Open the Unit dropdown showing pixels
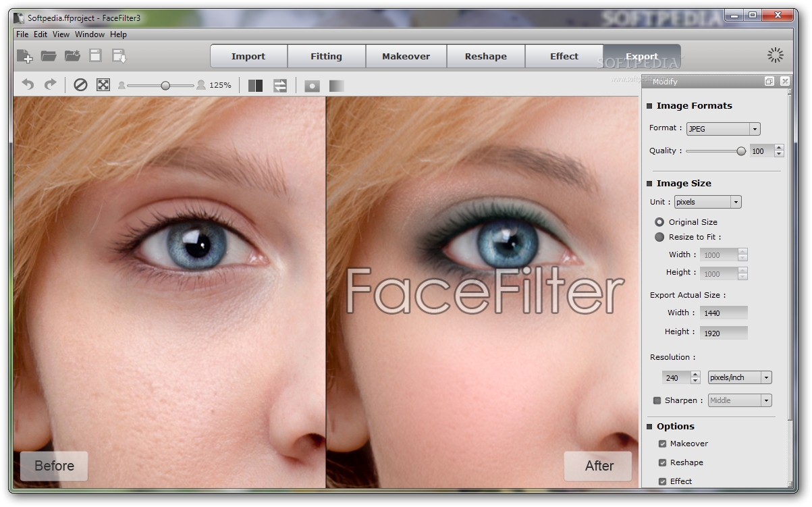Viewport: 812px width, 507px height. (x=707, y=202)
